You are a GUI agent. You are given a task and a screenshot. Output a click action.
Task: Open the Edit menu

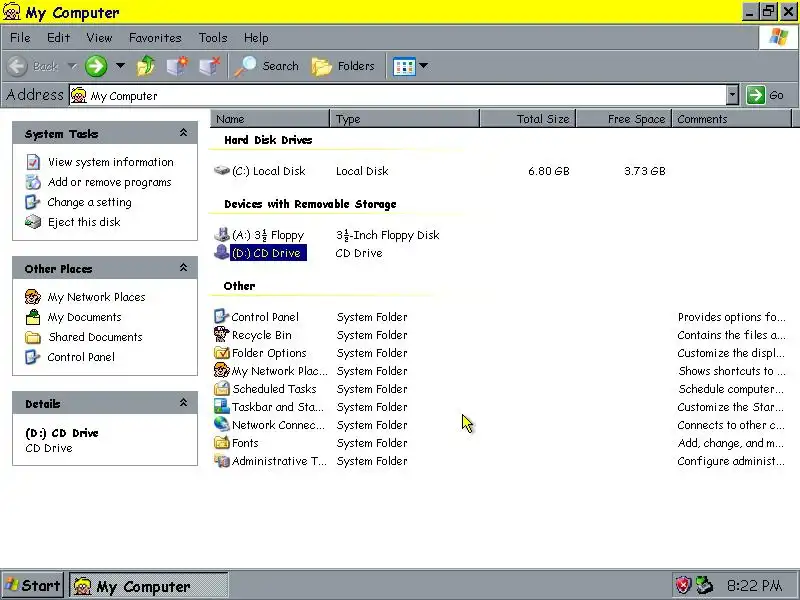click(x=58, y=38)
